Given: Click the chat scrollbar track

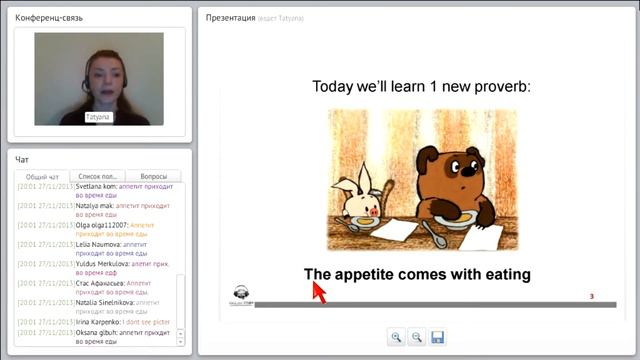Looking at the screenshot, I should coord(180,301).
